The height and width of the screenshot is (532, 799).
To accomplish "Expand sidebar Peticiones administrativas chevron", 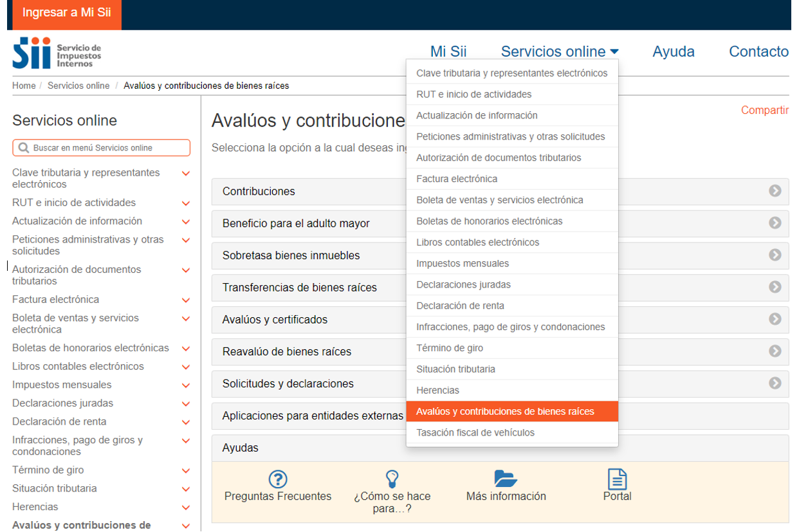I will tap(186, 241).
